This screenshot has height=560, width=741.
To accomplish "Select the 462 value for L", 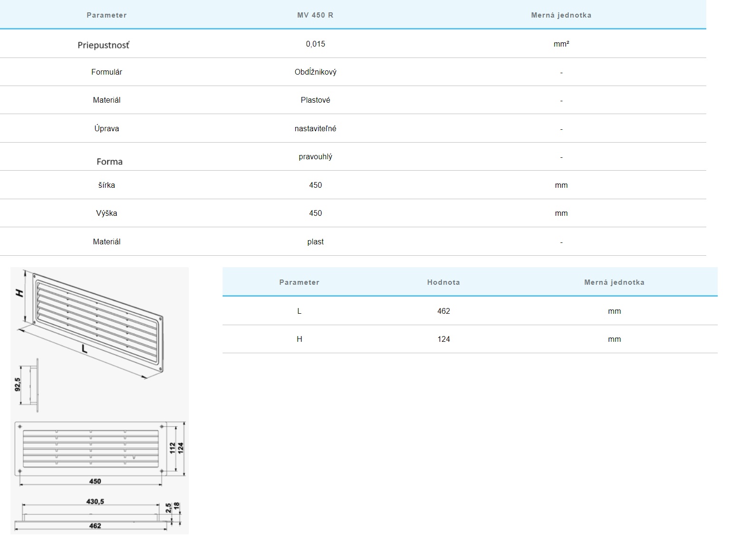I will (x=443, y=311).
